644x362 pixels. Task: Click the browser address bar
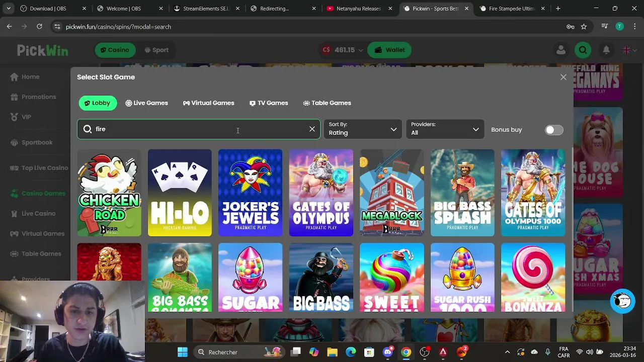pyautogui.click(x=312, y=27)
